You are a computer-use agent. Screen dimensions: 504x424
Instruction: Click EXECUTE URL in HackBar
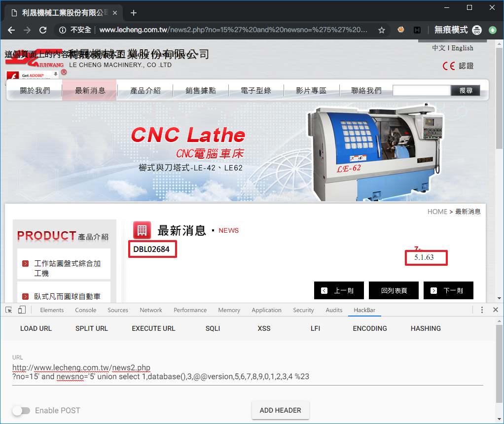[153, 328]
